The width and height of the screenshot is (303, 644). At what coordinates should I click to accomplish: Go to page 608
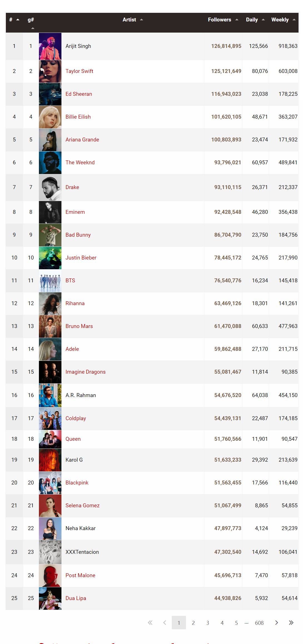259,623
